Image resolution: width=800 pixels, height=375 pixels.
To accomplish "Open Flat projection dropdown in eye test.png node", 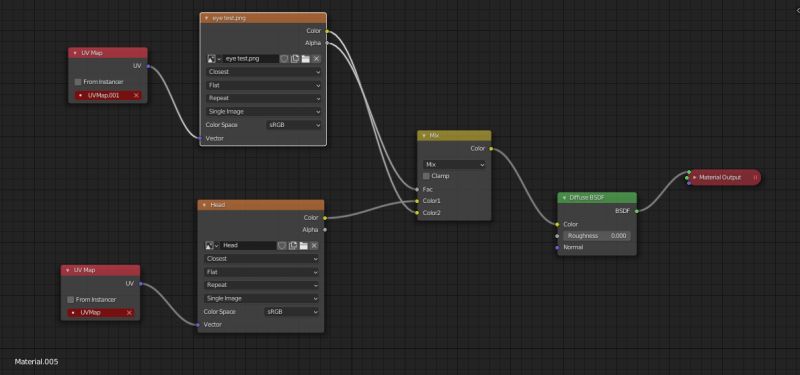I will point(264,85).
